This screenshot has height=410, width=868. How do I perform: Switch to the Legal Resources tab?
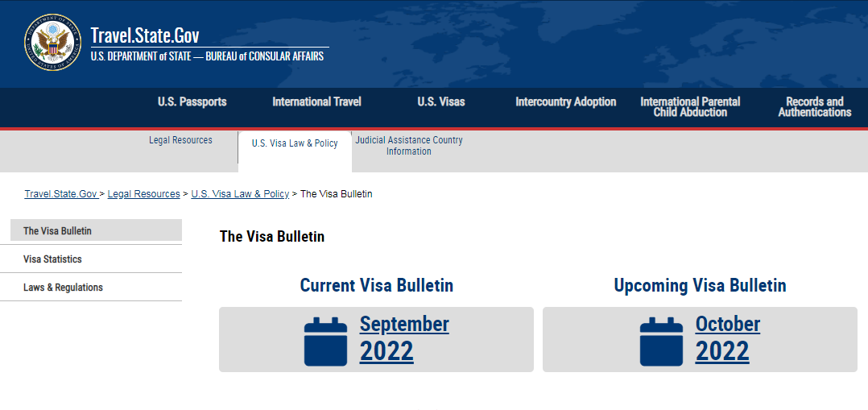pyautogui.click(x=180, y=140)
